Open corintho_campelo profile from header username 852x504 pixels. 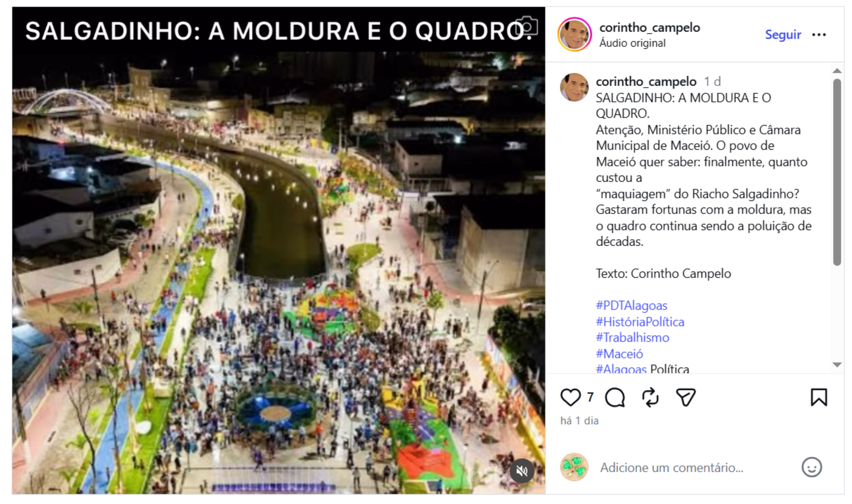pos(650,27)
